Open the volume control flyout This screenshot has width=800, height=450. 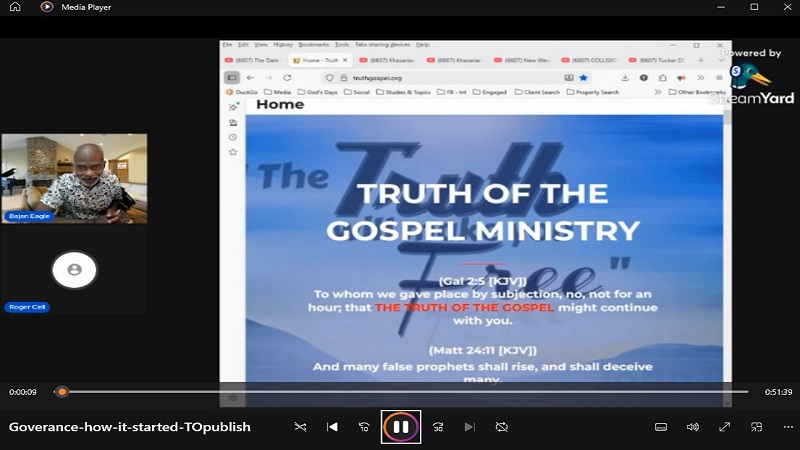point(693,427)
